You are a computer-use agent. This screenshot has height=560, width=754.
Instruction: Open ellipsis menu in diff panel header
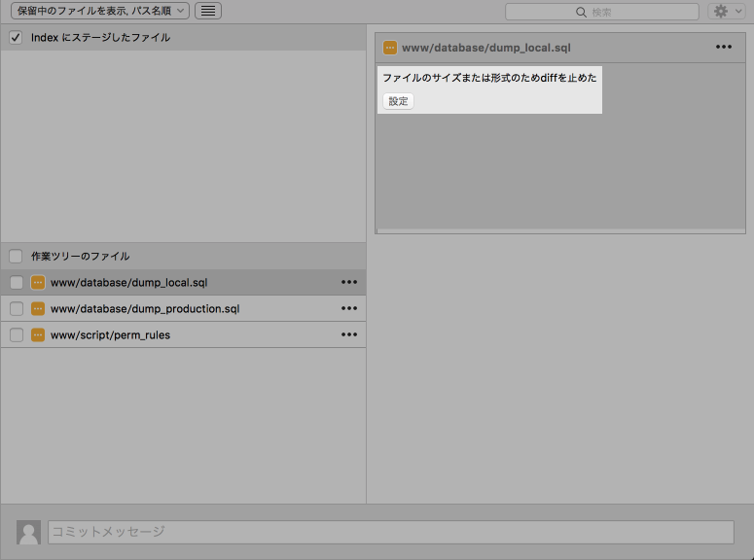pos(724,48)
